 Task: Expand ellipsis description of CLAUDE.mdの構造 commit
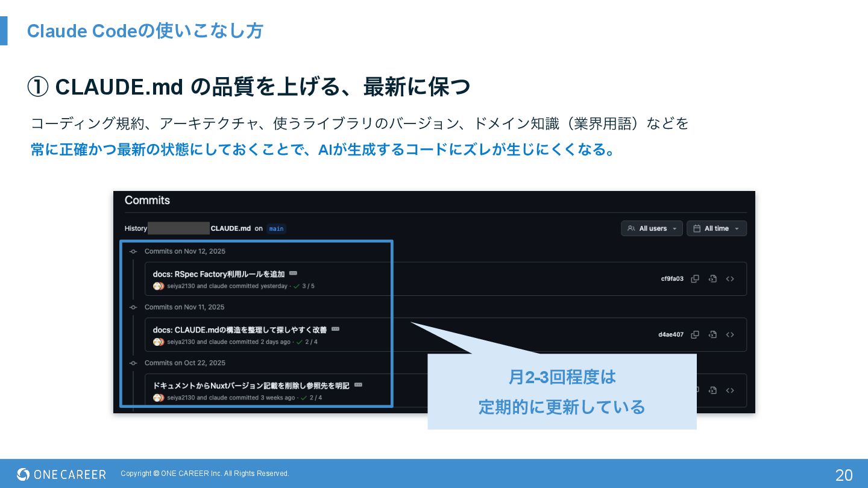pos(335,329)
